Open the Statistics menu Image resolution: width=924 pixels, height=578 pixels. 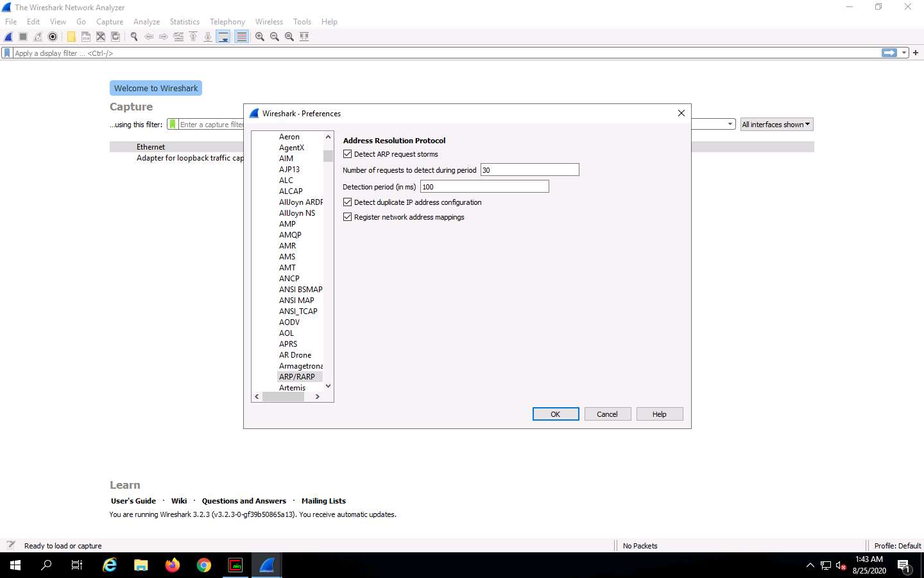pyautogui.click(x=185, y=21)
